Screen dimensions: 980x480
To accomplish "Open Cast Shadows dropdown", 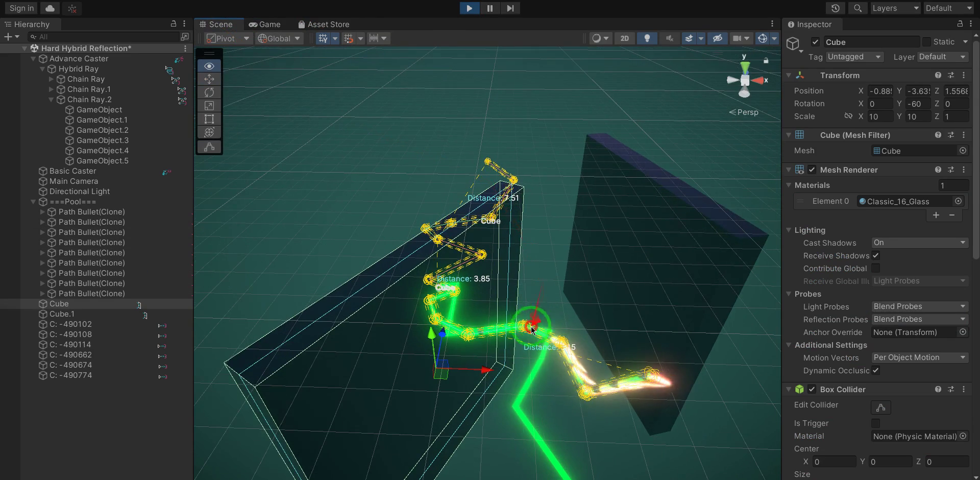I will click(x=920, y=243).
